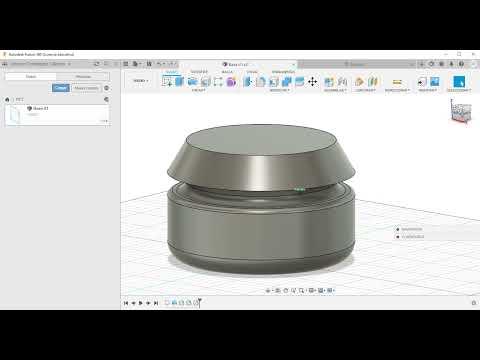480x360 pixels.
Task: Select the flat top face of the model
Action: 261,139
